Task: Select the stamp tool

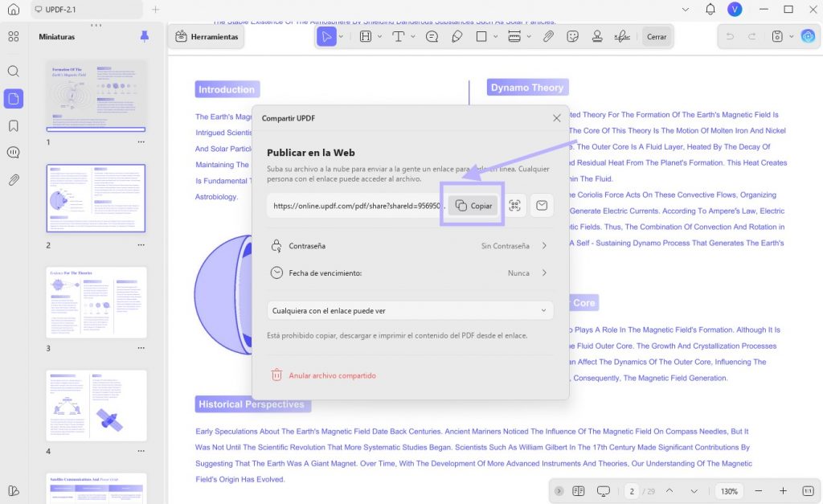Action: (x=597, y=36)
